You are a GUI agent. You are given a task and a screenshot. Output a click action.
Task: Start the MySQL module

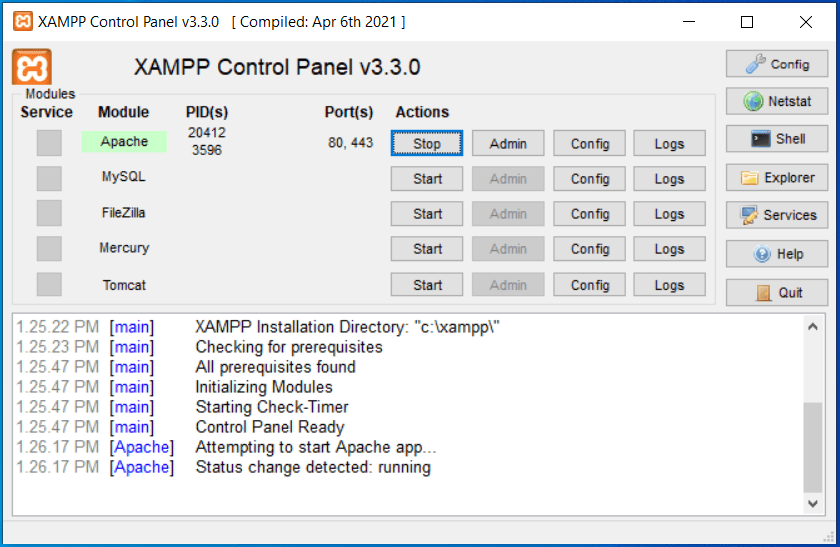(x=427, y=178)
